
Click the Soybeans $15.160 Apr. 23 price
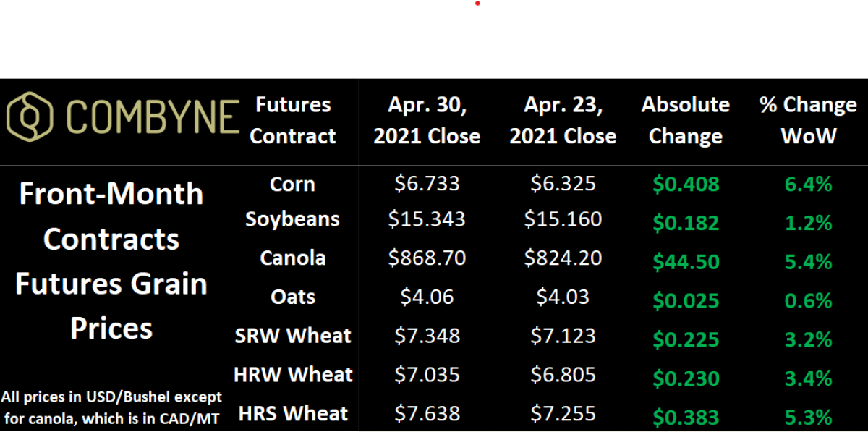(x=563, y=219)
